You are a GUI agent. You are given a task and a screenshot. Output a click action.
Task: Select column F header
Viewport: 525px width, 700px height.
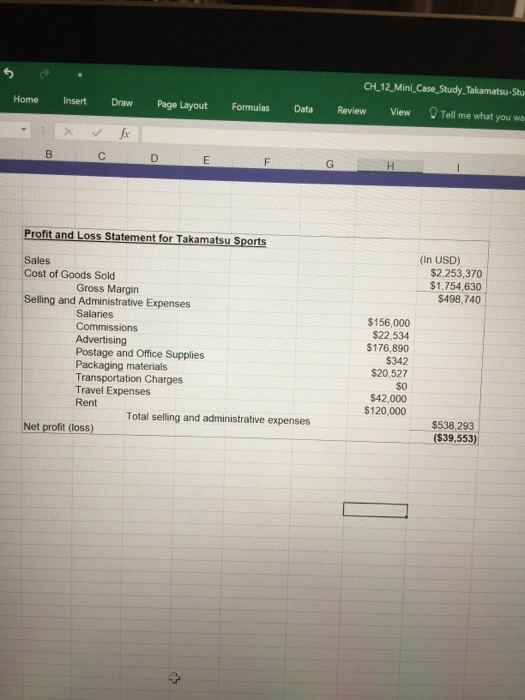click(267, 162)
